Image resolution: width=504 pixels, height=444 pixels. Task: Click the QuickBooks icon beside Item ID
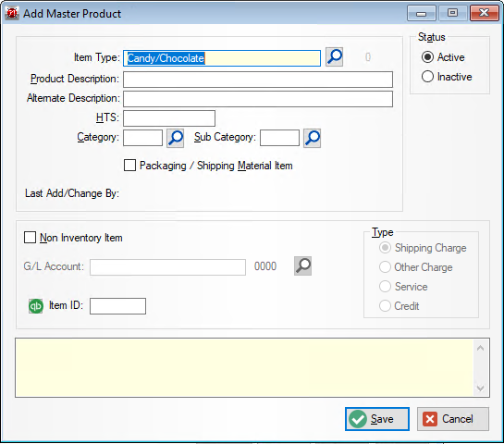pos(36,306)
